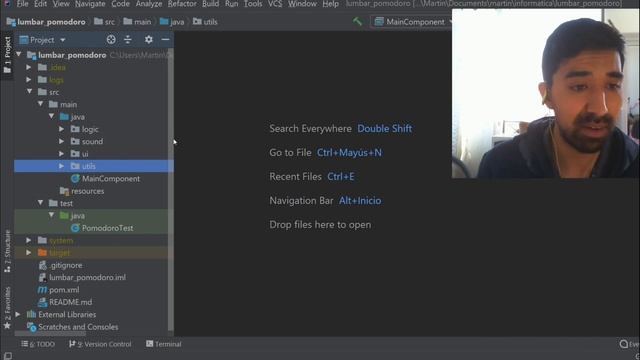Open the Run menu

pos(231,4)
